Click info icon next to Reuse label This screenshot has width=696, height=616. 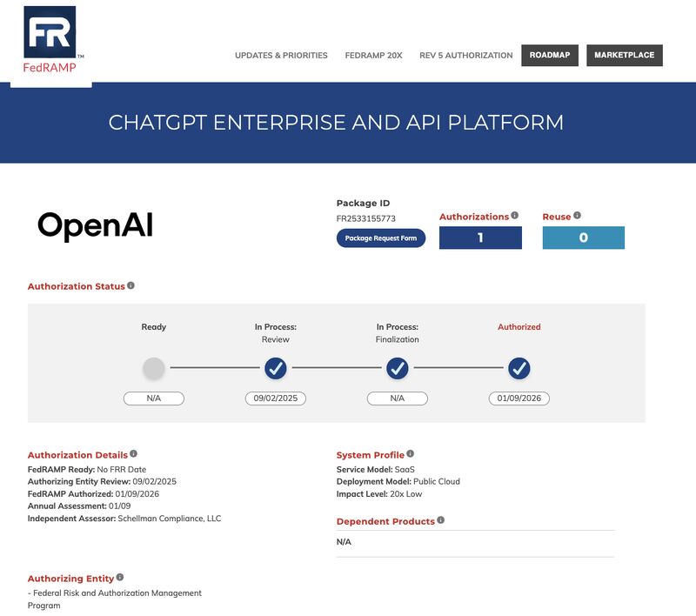(577, 216)
